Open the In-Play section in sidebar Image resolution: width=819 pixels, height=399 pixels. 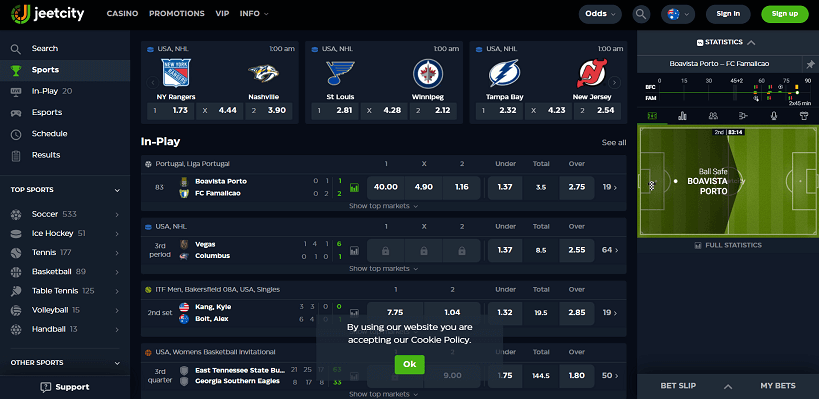65,91
